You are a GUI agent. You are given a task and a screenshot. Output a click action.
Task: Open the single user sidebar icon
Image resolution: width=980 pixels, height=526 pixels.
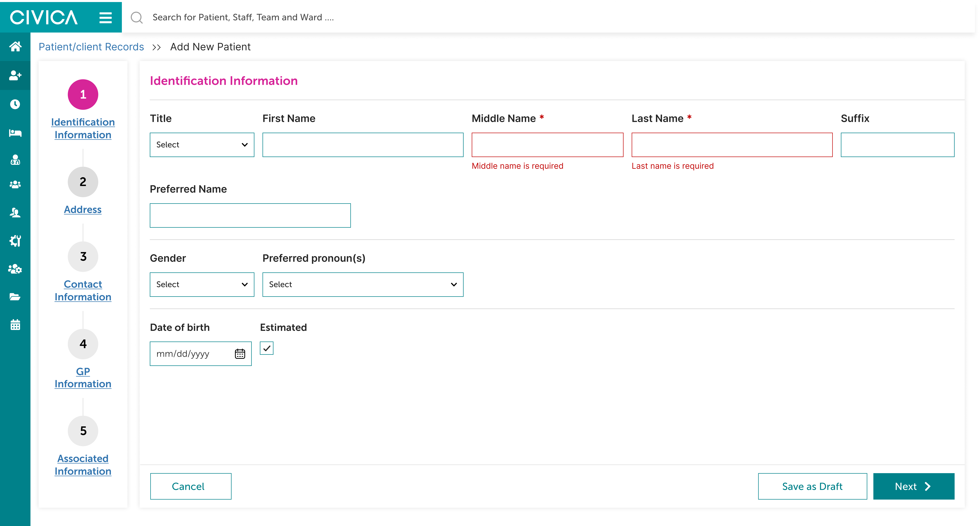click(x=15, y=213)
